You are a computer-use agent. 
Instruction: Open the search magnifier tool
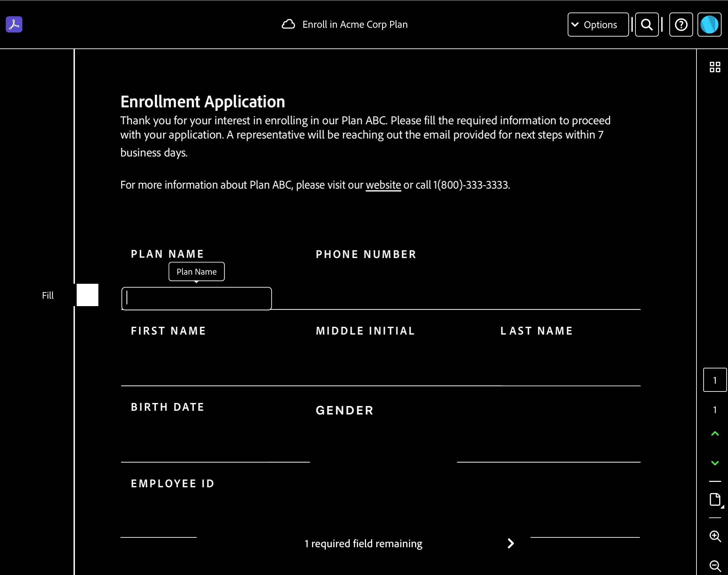coord(647,24)
